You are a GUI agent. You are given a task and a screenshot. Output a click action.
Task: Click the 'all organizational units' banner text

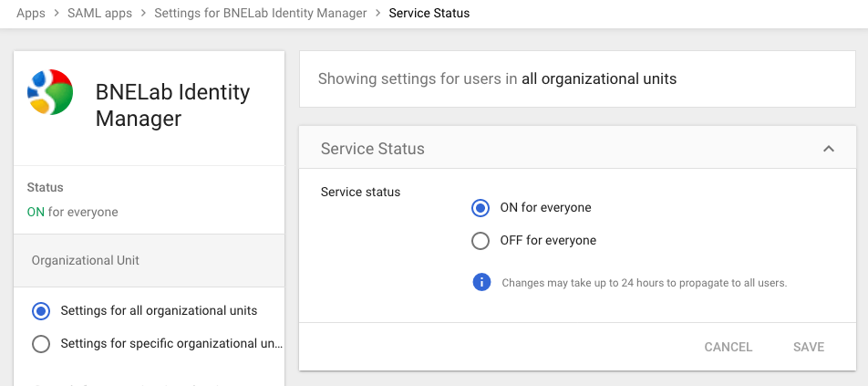point(599,78)
